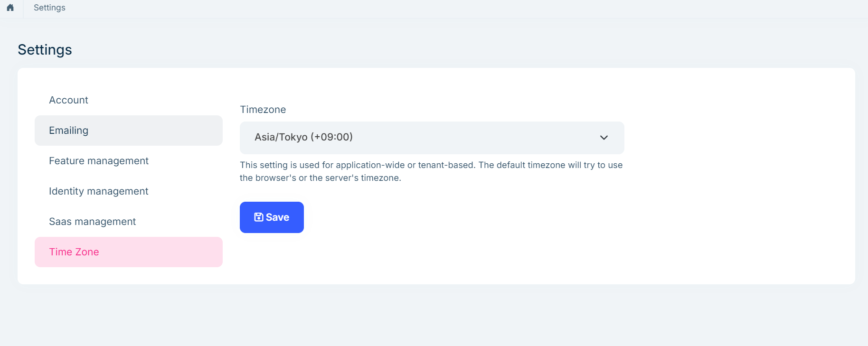Screen dimensions: 868x346
Task: Click the "Asia/Tokyo (+09:00)" selected value text
Action: tap(303, 137)
